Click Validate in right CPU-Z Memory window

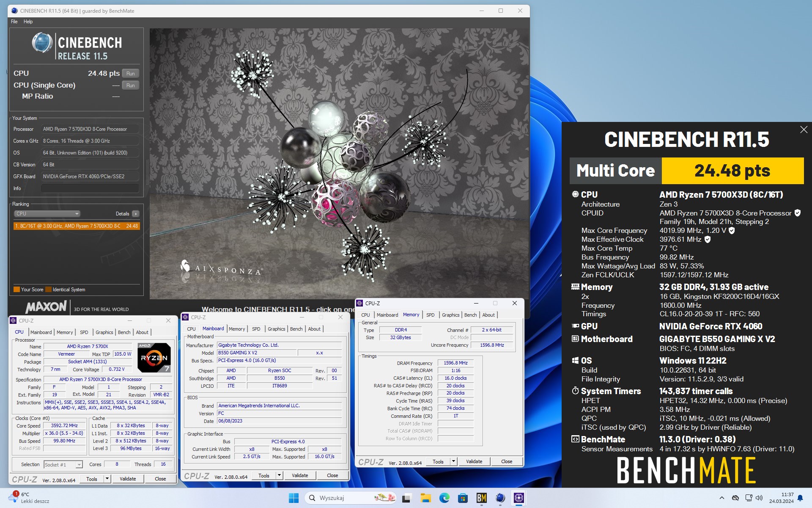click(x=474, y=462)
